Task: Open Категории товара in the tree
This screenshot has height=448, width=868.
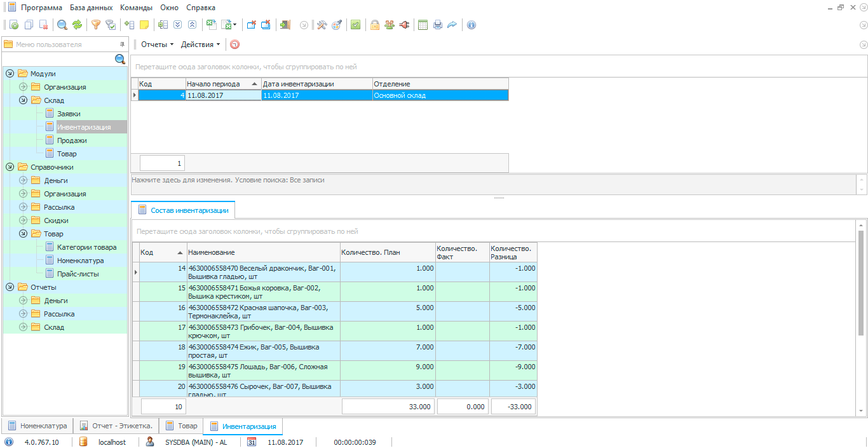Action: pyautogui.click(x=86, y=247)
